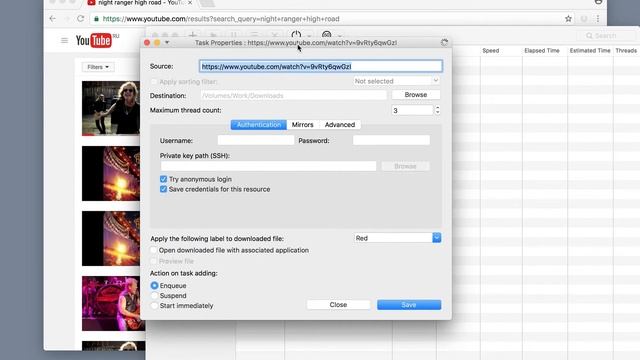Click the Password input field

(x=391, y=140)
